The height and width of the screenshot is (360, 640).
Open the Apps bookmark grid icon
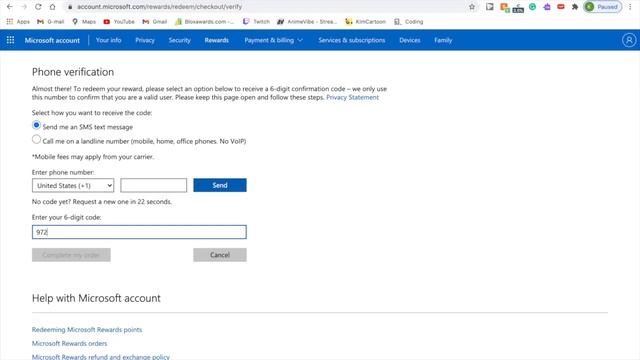[10, 22]
